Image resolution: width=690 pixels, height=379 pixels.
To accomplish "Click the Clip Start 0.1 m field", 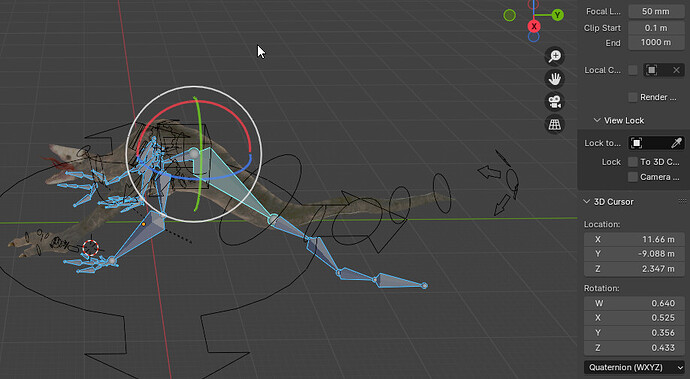I will click(656, 28).
